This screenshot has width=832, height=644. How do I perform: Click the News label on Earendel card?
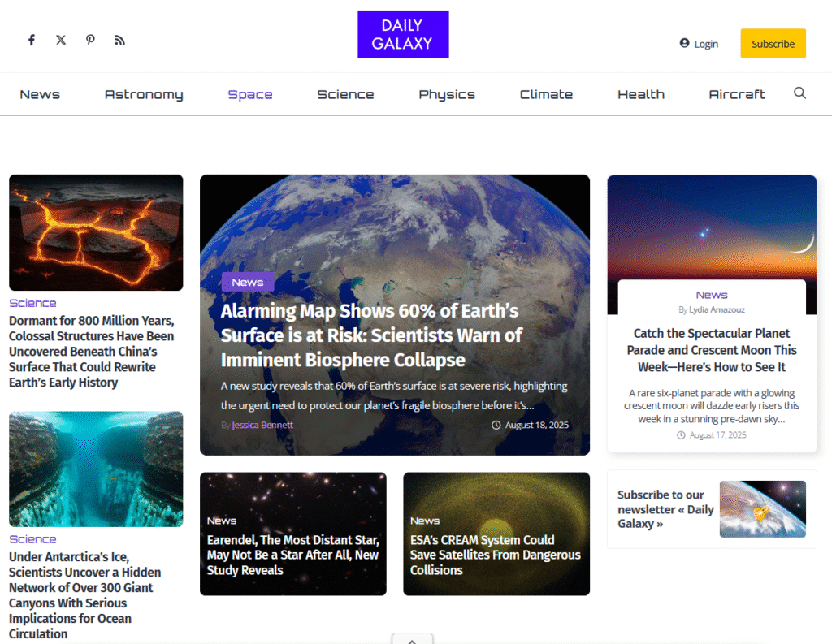(222, 521)
